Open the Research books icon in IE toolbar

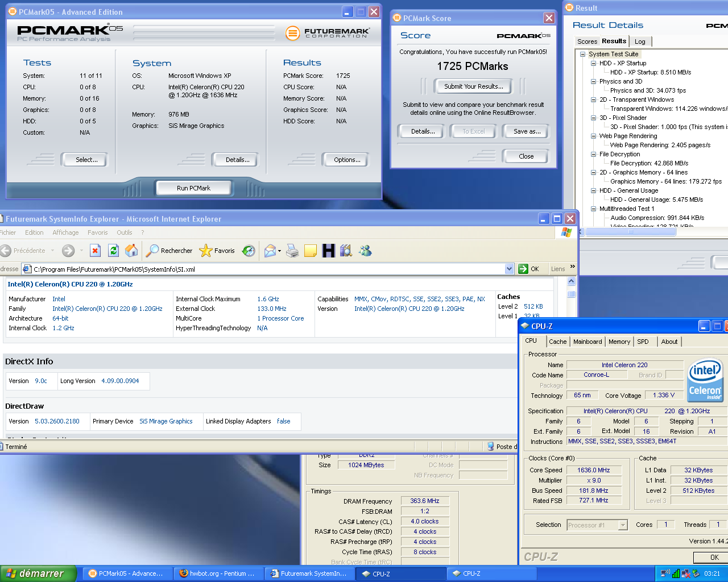(x=346, y=251)
